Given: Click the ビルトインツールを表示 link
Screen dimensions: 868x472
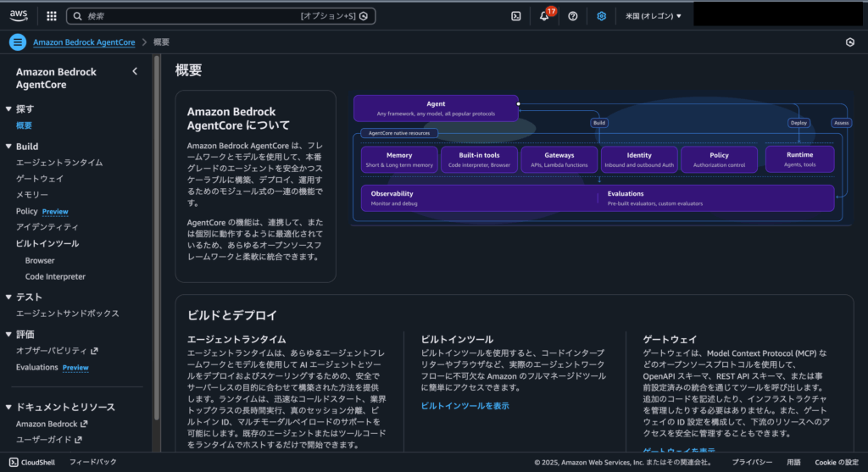Looking at the screenshot, I should click(x=465, y=406).
